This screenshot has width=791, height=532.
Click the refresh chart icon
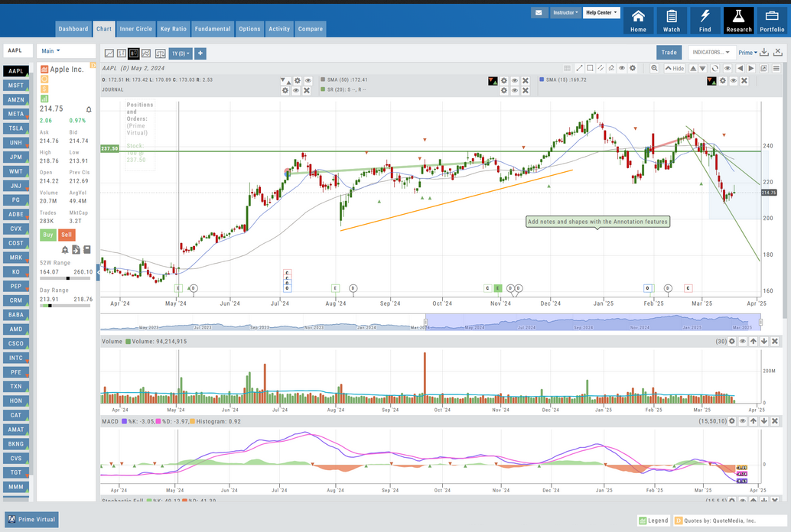[715, 68]
